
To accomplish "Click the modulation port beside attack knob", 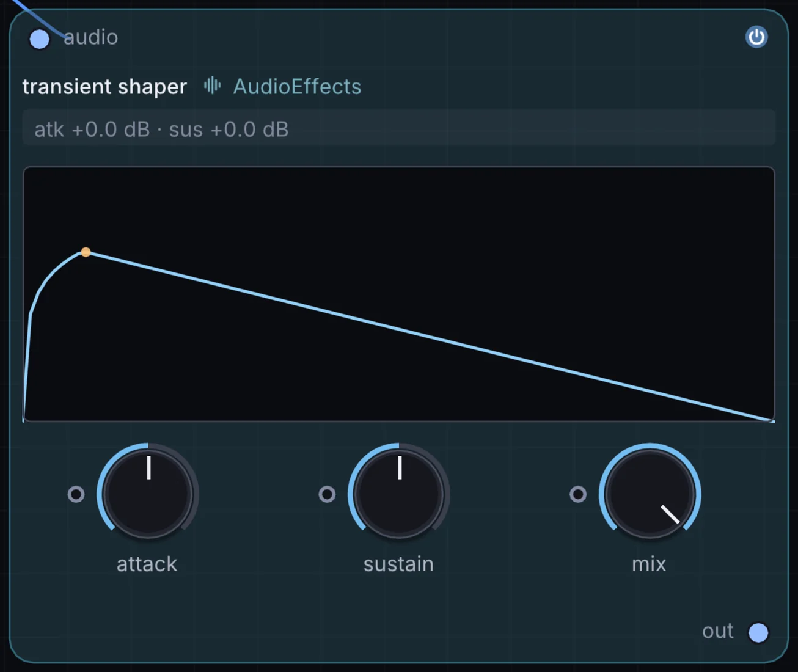I will 76,494.
